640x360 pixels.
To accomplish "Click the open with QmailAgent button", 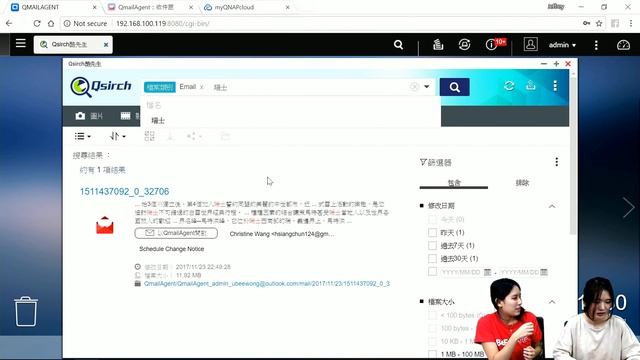I will click(176, 233).
